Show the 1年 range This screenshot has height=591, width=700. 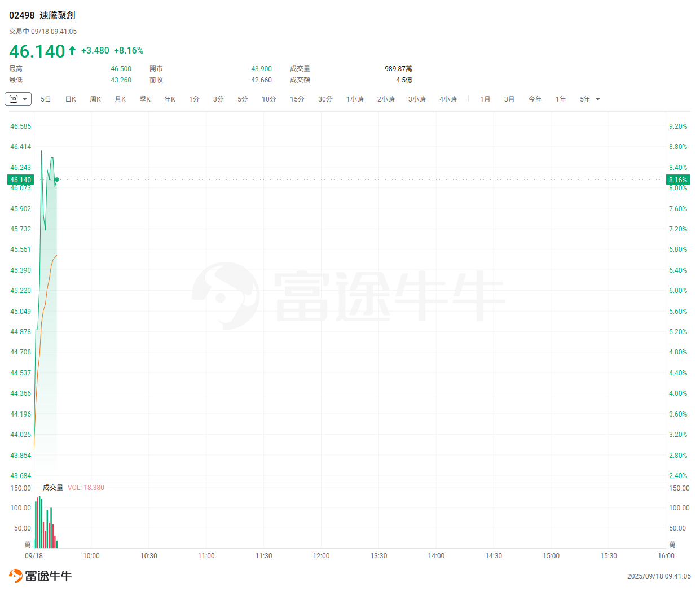coord(561,99)
